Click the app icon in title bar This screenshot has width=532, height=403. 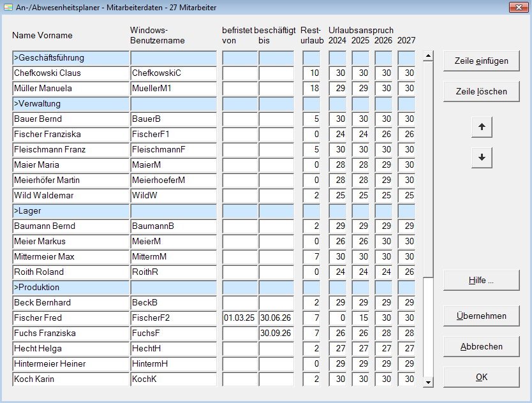8,8
